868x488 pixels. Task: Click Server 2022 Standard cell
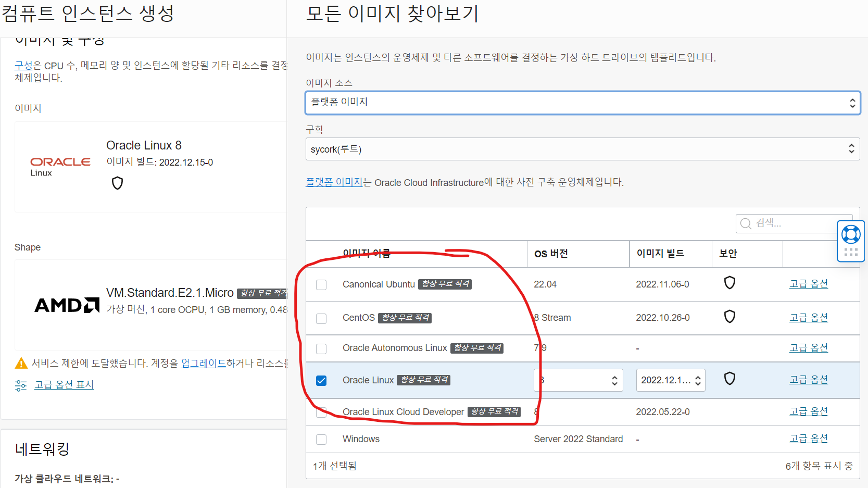[x=578, y=439]
